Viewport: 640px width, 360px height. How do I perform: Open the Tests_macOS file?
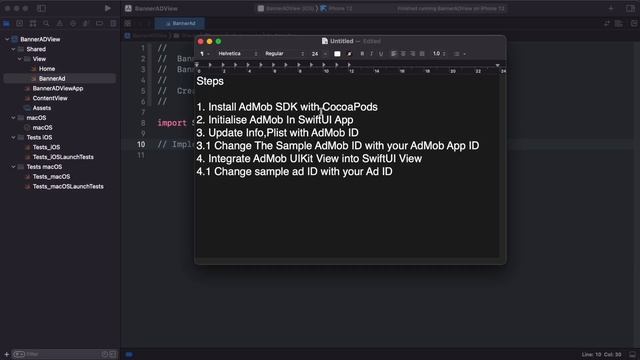click(51, 176)
